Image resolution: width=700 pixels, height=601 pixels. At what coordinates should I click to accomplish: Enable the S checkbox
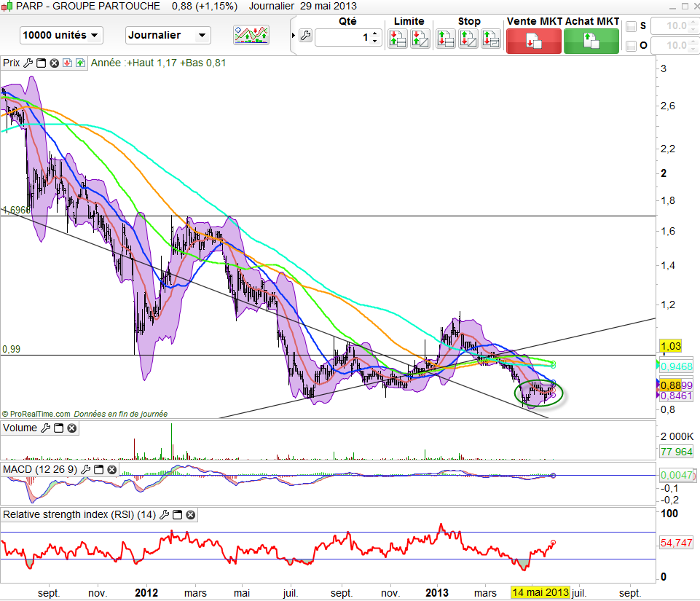pos(631,26)
